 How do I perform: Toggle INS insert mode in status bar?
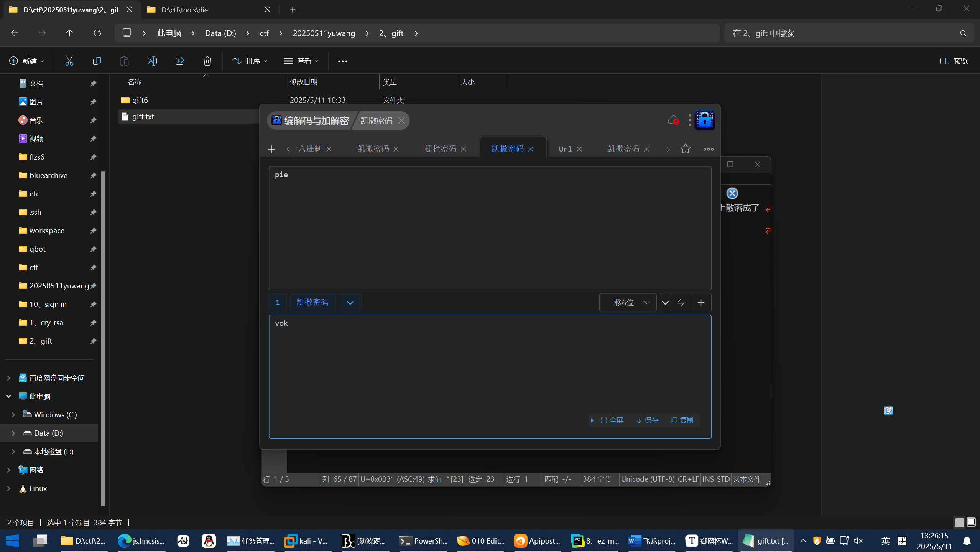pyautogui.click(x=708, y=479)
